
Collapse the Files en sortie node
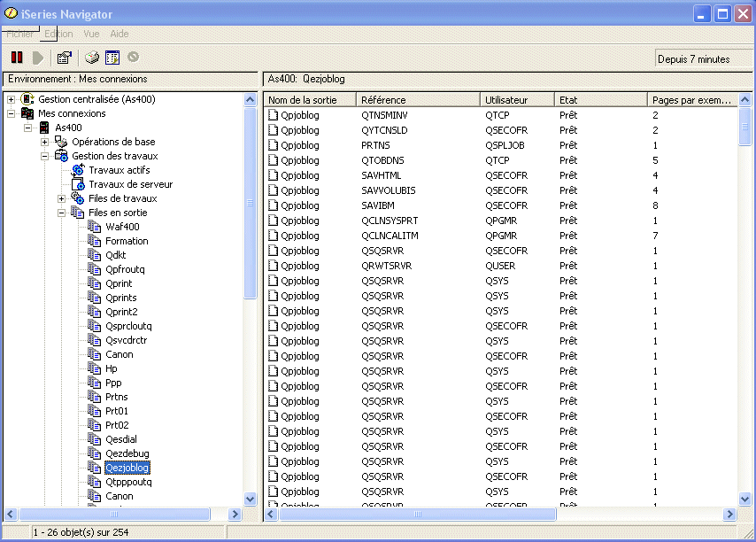tap(62, 213)
